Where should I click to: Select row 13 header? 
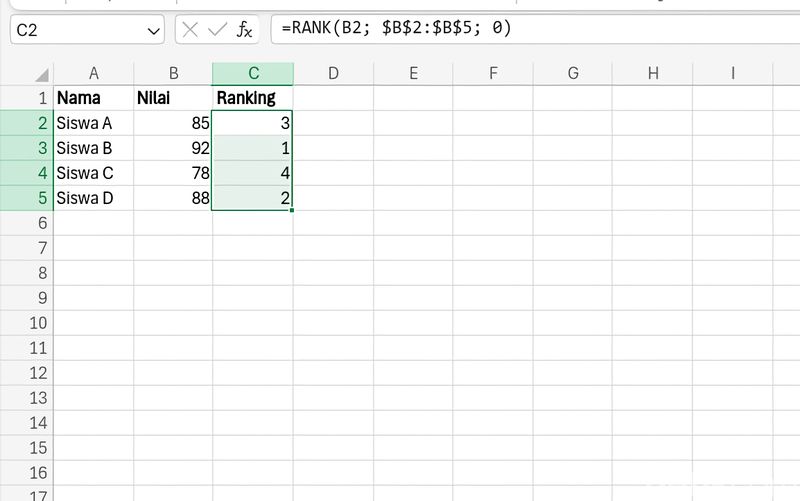[27, 398]
